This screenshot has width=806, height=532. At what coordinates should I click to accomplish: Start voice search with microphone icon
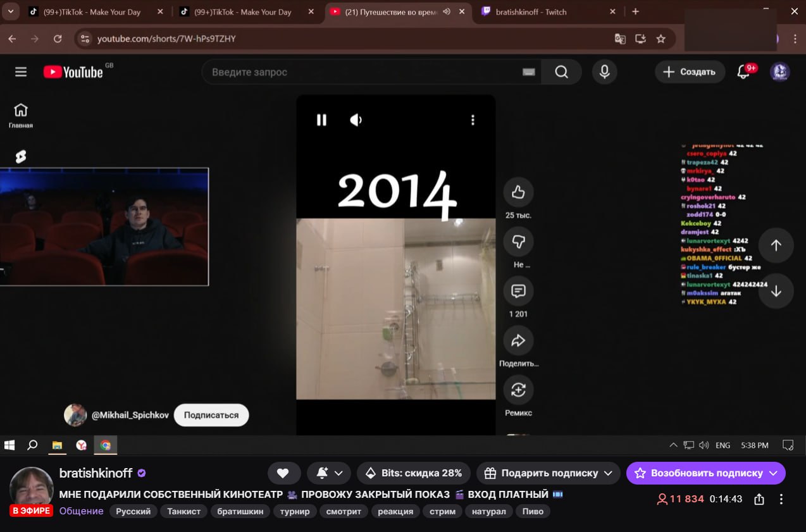click(x=604, y=72)
